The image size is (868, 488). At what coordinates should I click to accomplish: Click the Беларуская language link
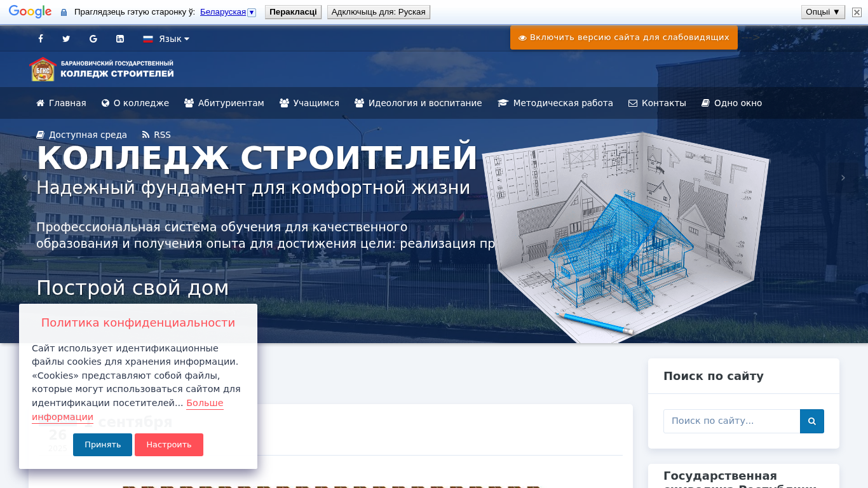point(222,12)
